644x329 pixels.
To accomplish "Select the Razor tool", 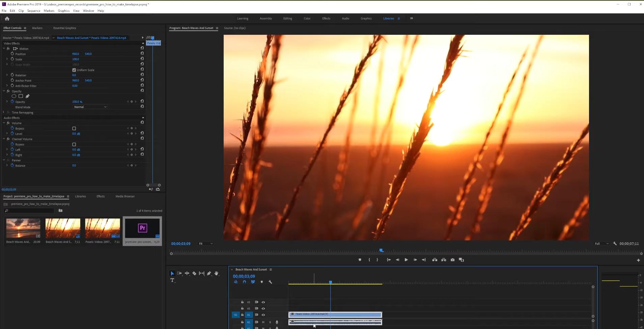I will click(x=194, y=273).
